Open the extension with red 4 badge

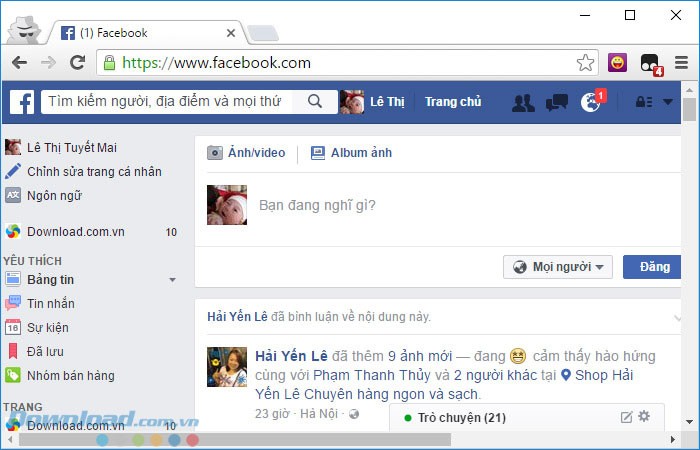[651, 64]
